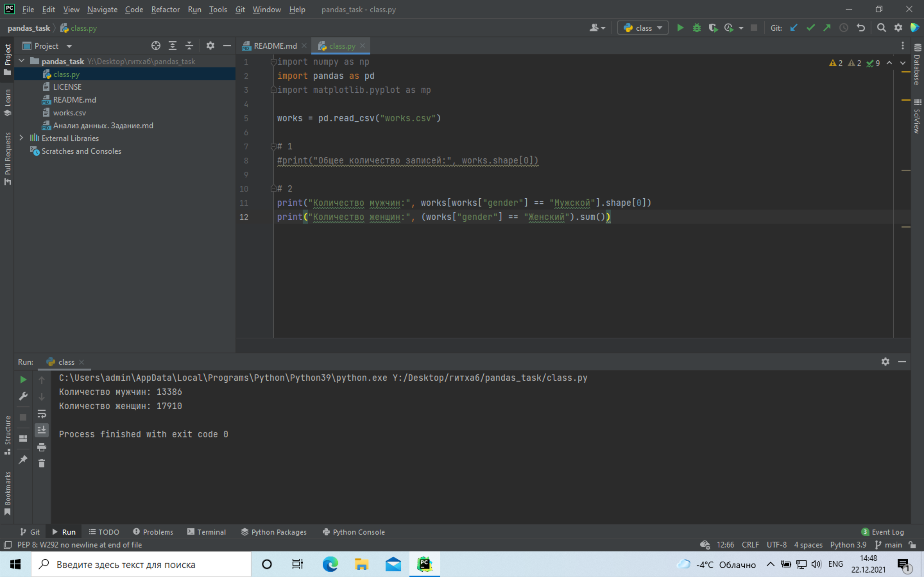Click the Git push green arrow
The image size is (924, 577).
[827, 28]
